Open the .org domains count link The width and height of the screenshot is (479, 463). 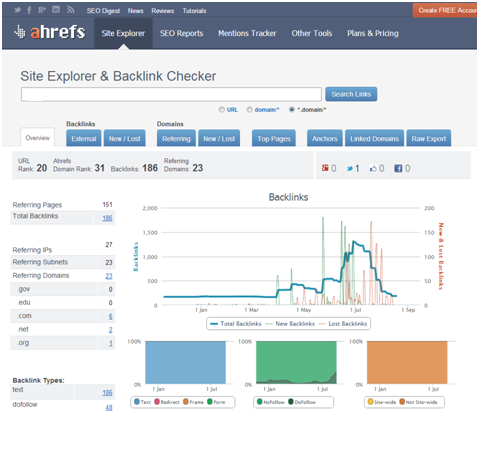pyautogui.click(x=111, y=343)
